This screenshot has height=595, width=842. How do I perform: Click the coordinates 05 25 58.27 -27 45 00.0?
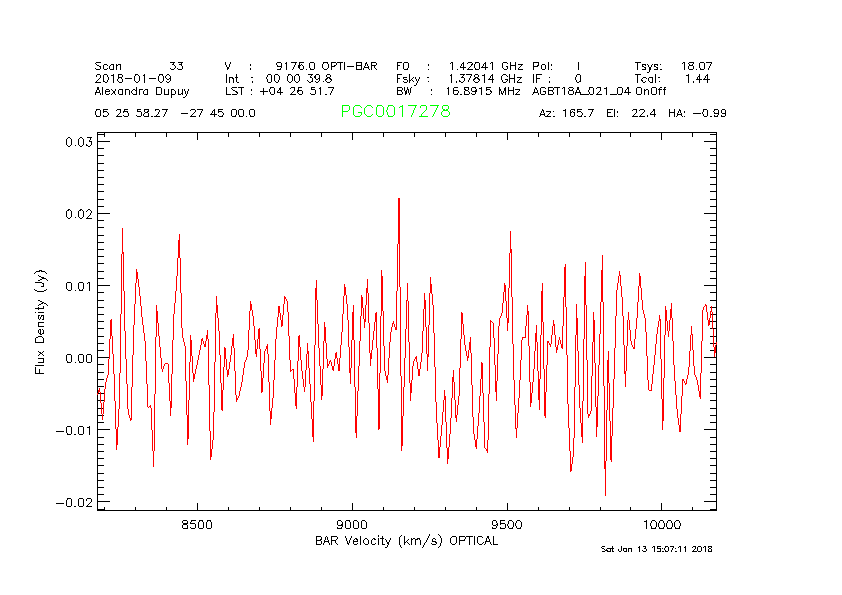coord(175,113)
